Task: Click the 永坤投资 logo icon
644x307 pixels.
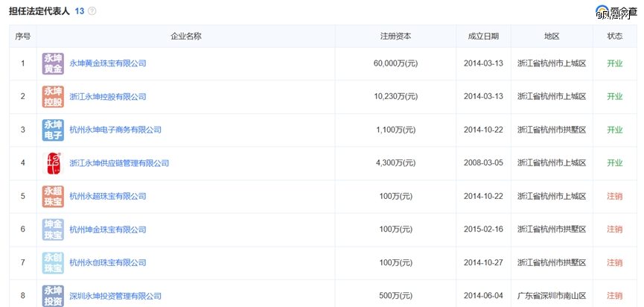Action: [53, 295]
